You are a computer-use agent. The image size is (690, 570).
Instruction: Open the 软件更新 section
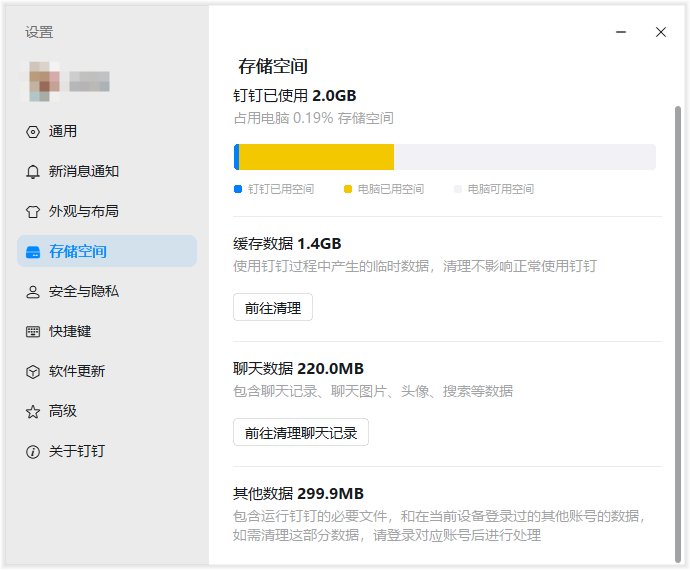77,372
